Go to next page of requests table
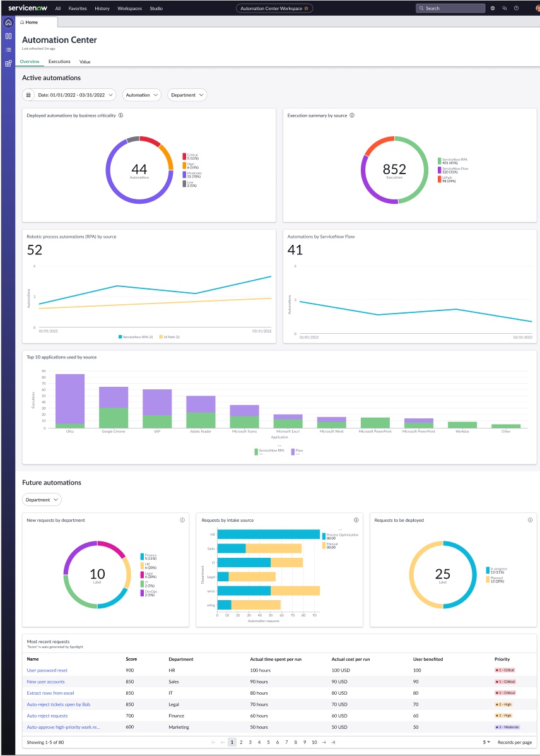Screen dimensions: 540x756 (x=324, y=743)
